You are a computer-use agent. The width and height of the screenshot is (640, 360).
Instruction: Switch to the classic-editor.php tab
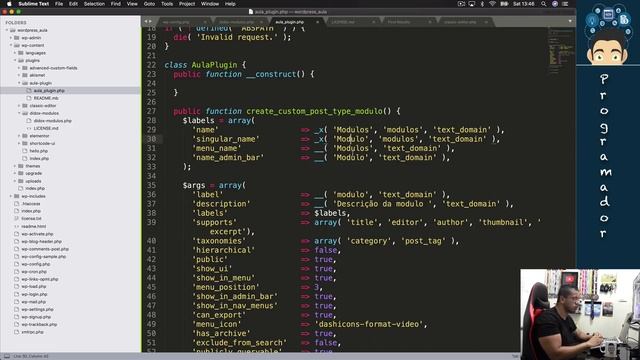460,22
